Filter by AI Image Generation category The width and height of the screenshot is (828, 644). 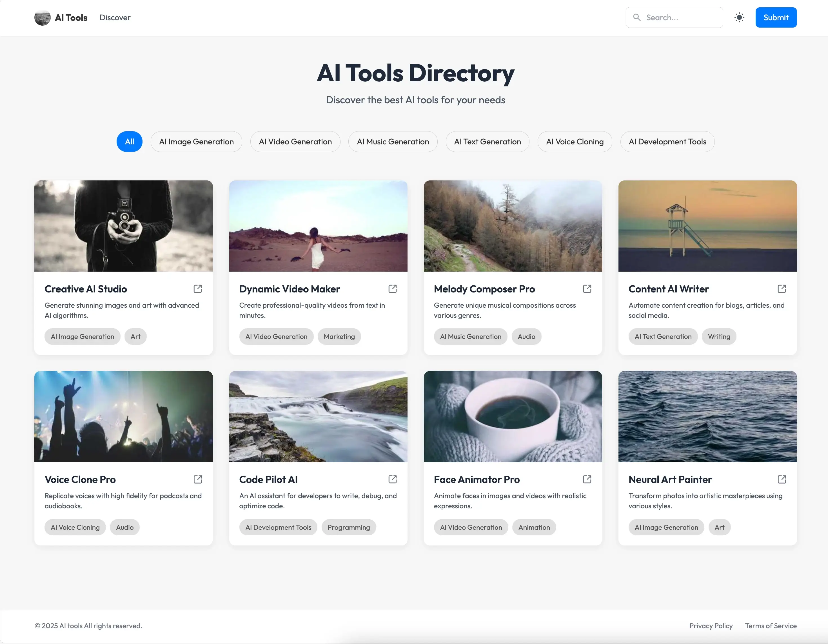tap(196, 142)
